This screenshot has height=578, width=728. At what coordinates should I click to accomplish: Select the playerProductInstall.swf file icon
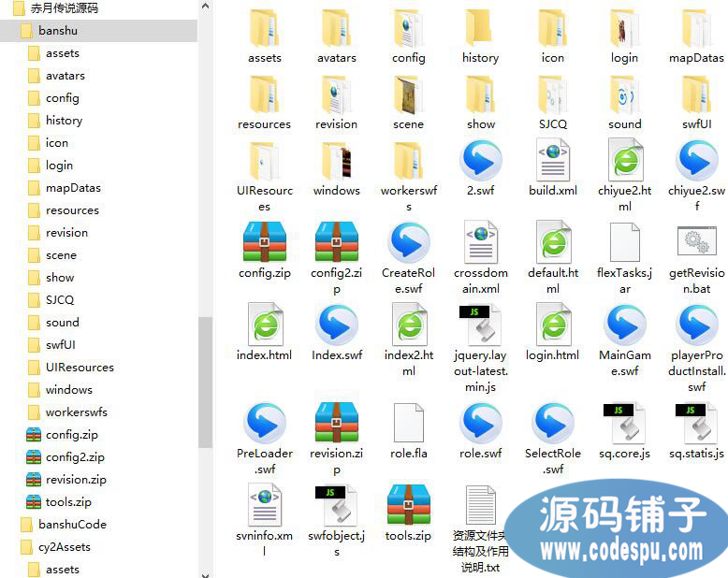(x=697, y=325)
